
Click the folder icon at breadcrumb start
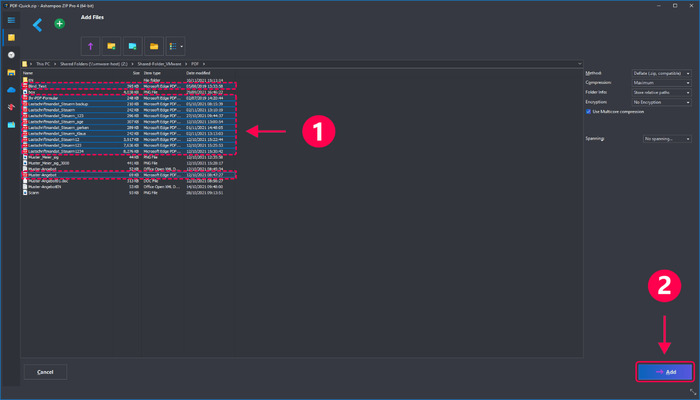tap(25, 64)
